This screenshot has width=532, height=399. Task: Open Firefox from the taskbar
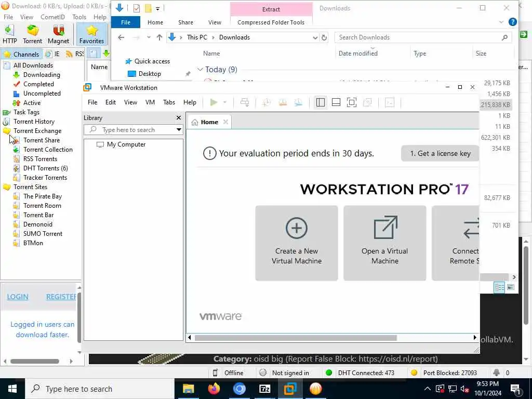click(x=214, y=389)
